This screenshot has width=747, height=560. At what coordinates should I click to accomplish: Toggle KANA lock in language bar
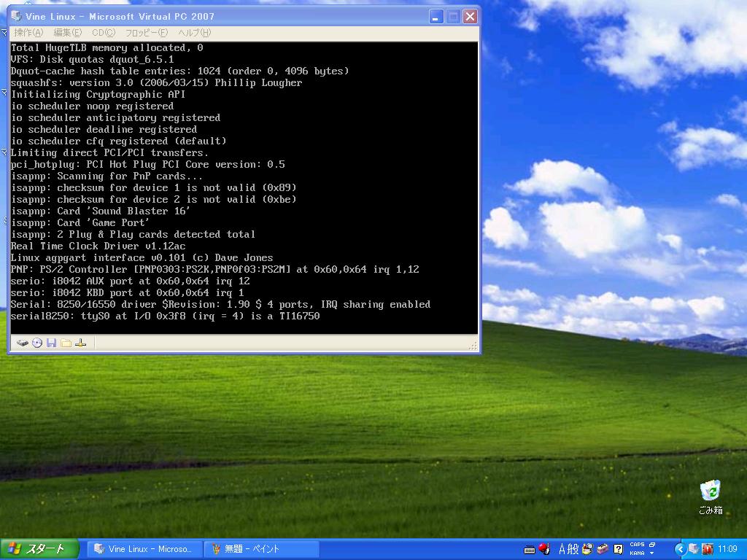click(637, 553)
